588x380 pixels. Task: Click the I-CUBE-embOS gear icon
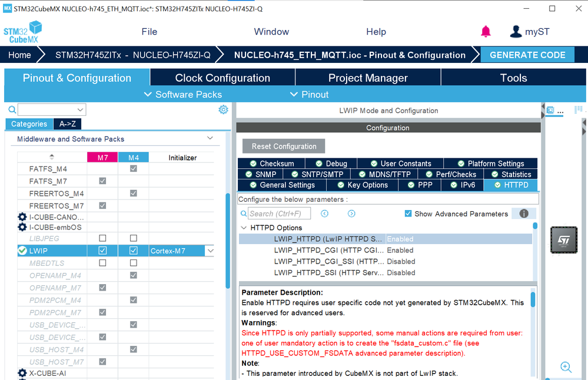(x=22, y=227)
